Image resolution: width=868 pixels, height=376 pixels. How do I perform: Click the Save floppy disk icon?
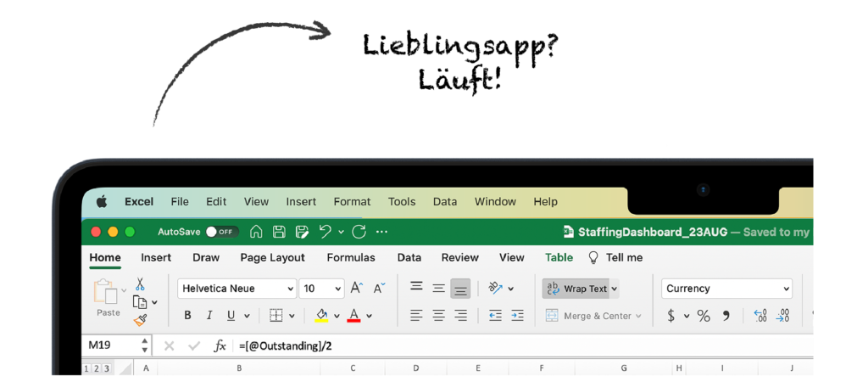[x=280, y=232]
